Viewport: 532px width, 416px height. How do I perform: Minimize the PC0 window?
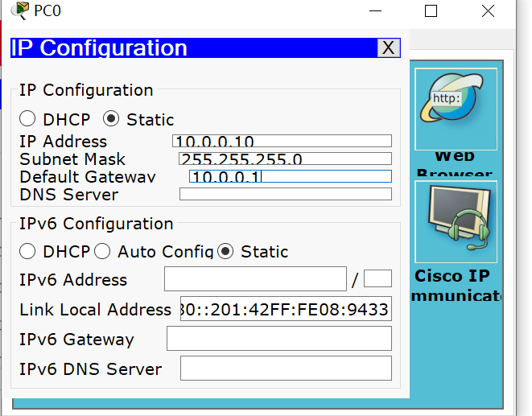(375, 10)
